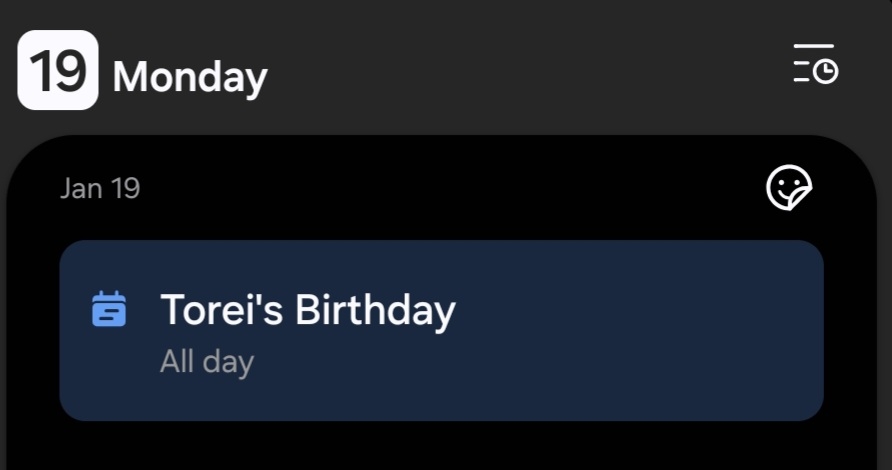Viewport: 892px width, 470px height.
Task: Click the Monday heading text
Action: [x=190, y=77]
